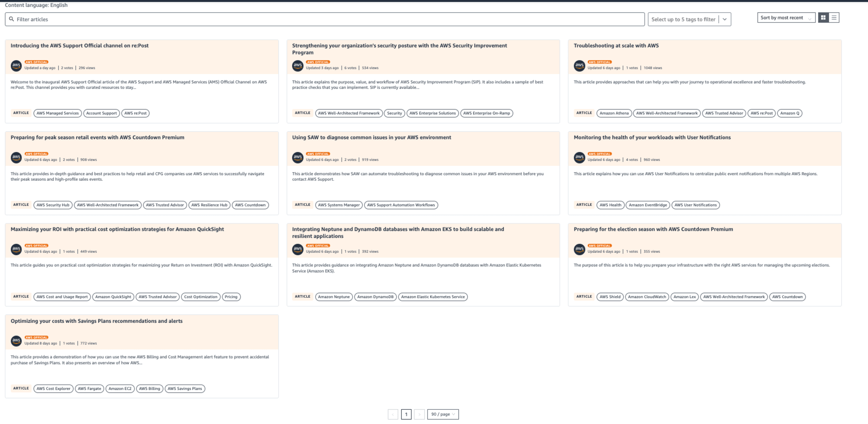
Task: Click AWS avatar on 'Introducing the AWS Support Official channel' card
Action: [16, 66]
